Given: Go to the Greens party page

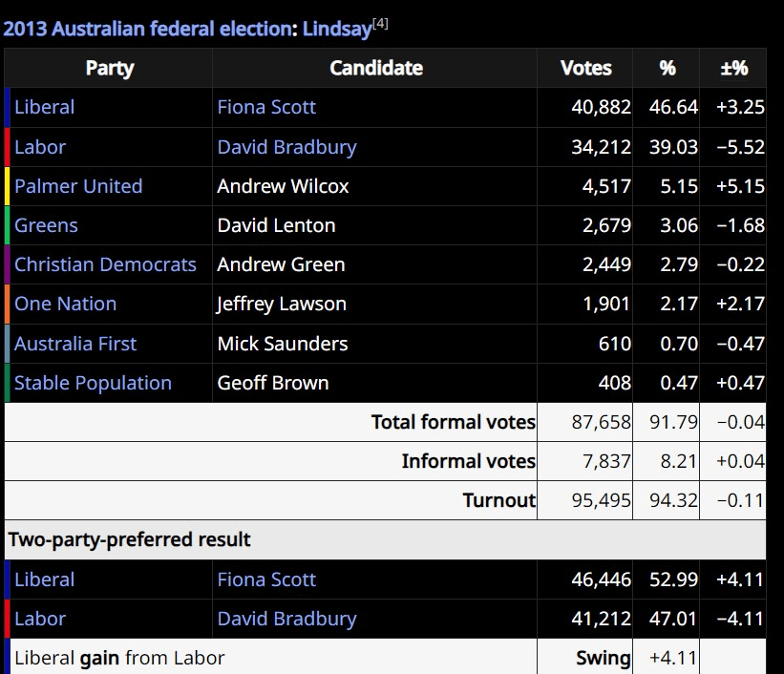Looking at the screenshot, I should click(46, 225).
